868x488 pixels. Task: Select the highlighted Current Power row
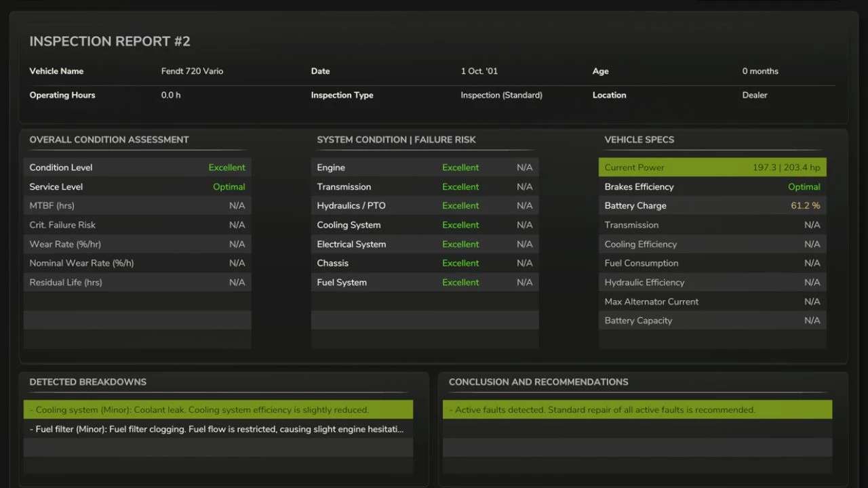click(712, 167)
